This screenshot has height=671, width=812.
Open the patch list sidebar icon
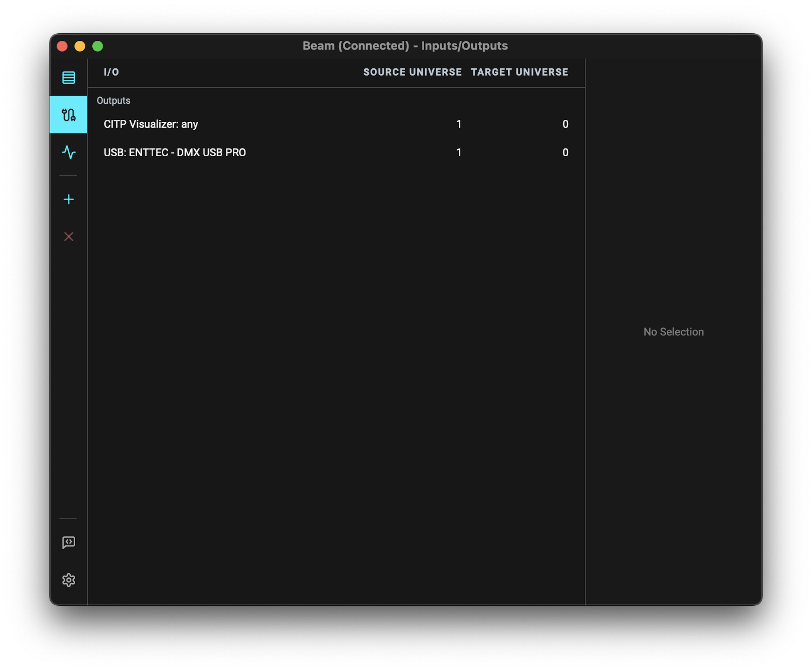(x=69, y=77)
